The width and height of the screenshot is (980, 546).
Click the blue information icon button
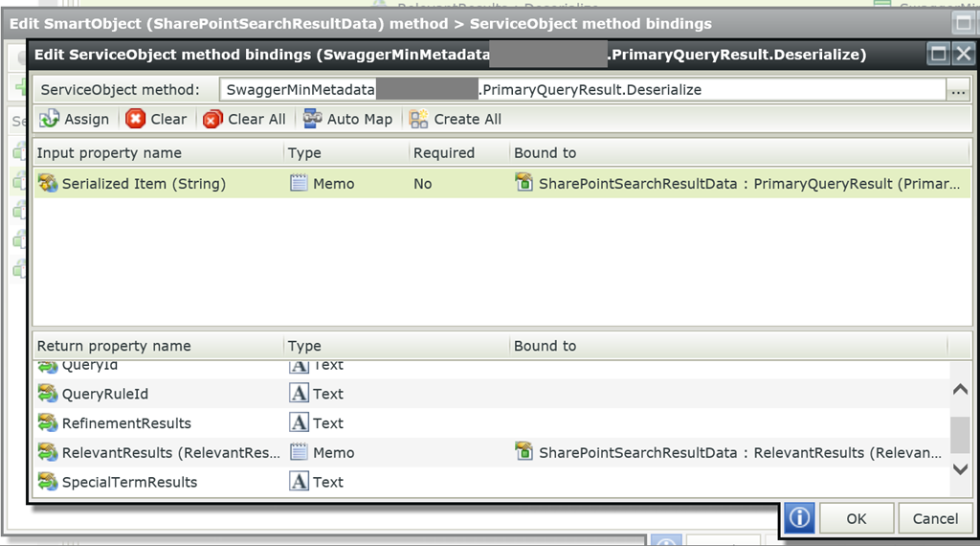coord(799,518)
